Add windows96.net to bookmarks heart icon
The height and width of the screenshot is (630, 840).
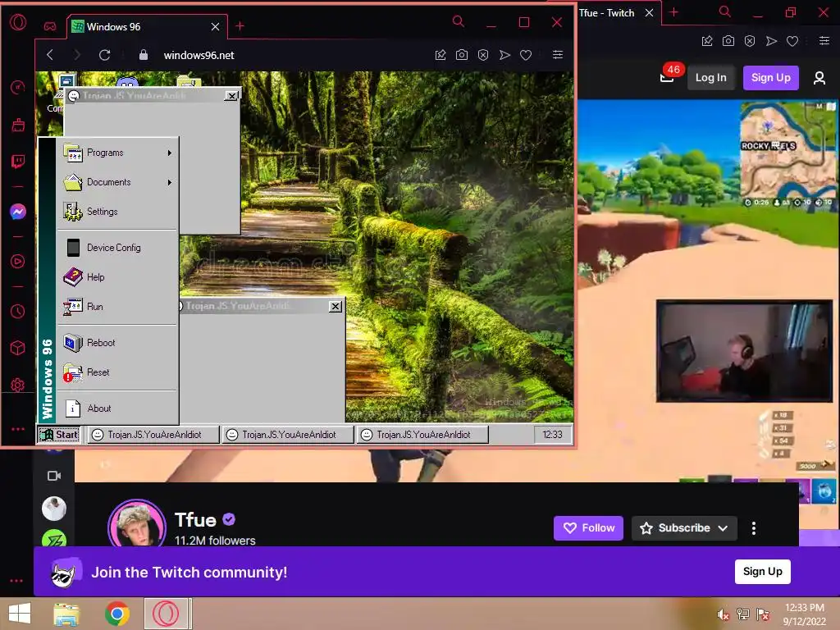[526, 55]
